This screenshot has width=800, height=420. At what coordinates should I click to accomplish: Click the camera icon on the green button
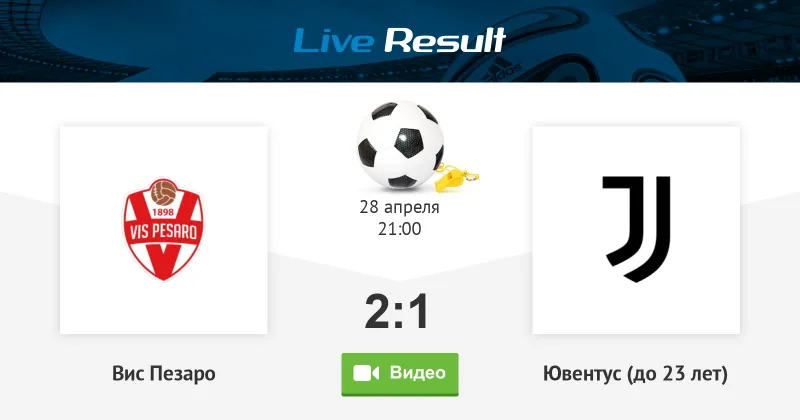point(366,374)
